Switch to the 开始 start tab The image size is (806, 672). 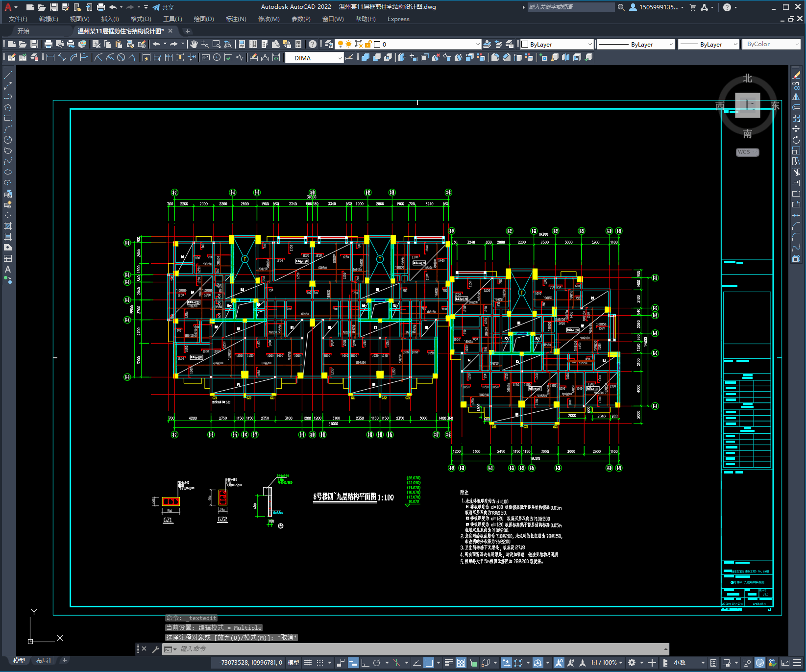tap(24, 31)
